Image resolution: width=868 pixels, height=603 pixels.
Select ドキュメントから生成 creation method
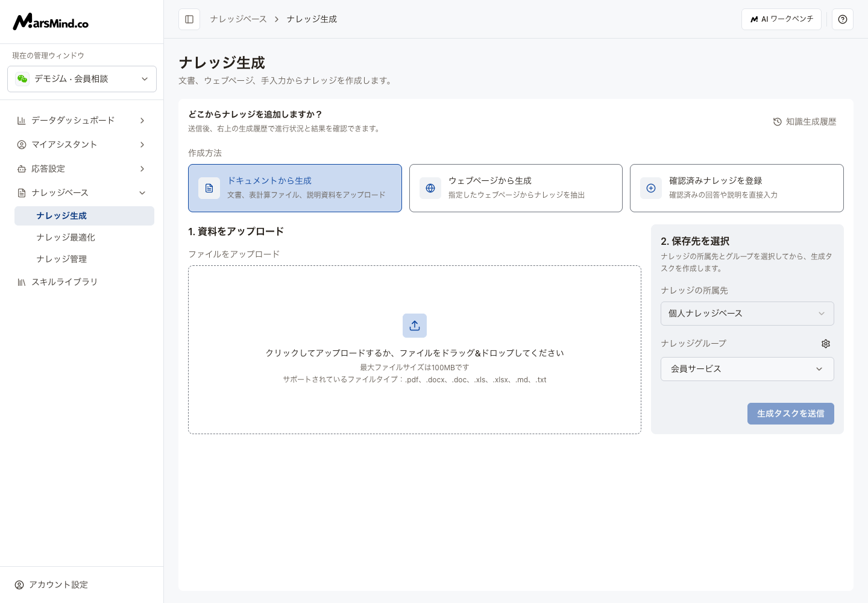(295, 188)
